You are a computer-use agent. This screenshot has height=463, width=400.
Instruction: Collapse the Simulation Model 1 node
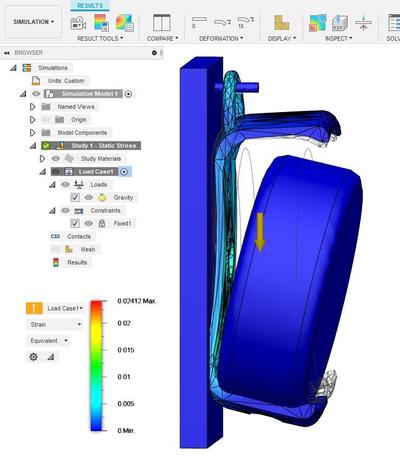(23, 94)
